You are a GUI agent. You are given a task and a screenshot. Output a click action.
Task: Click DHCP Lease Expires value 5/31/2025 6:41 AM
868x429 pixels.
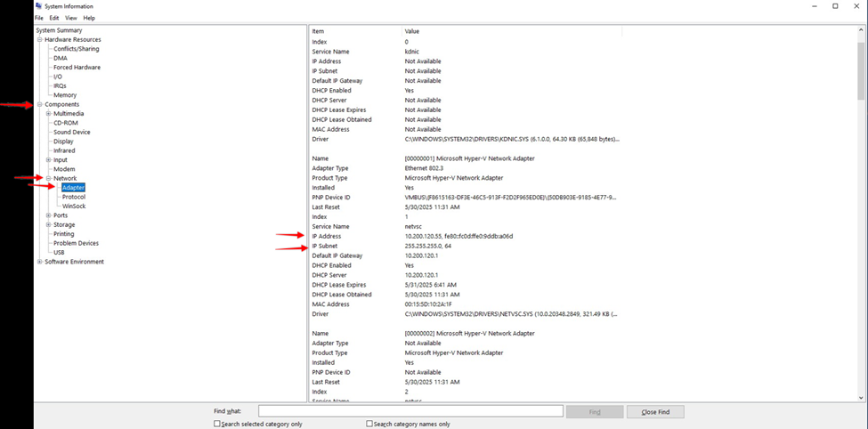coord(432,285)
